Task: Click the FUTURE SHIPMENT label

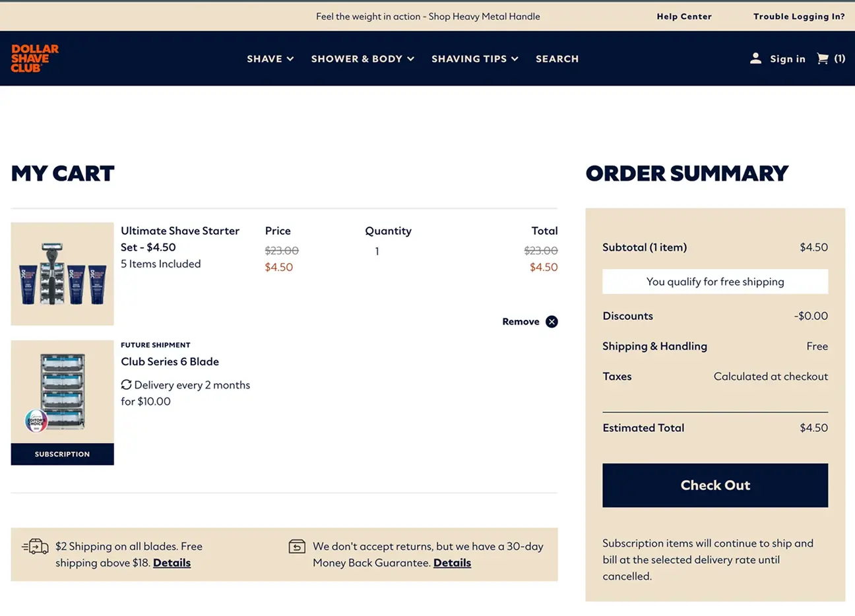Action: (x=155, y=345)
